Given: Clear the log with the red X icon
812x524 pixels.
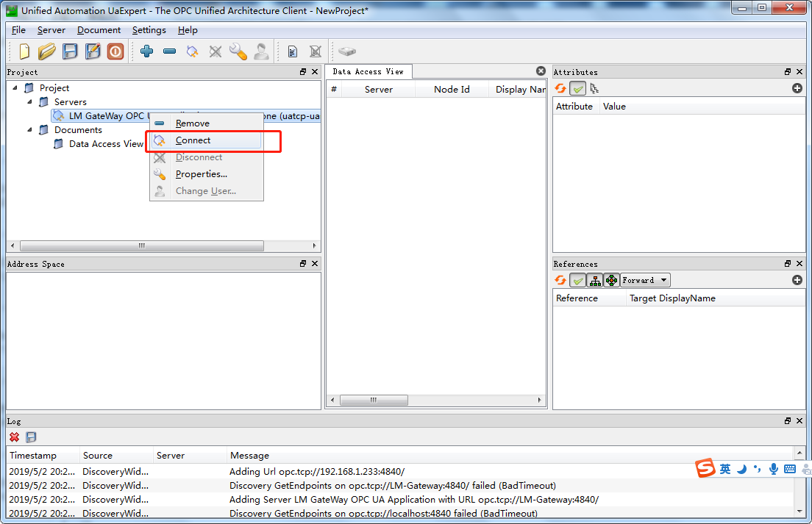Looking at the screenshot, I should (x=15, y=437).
